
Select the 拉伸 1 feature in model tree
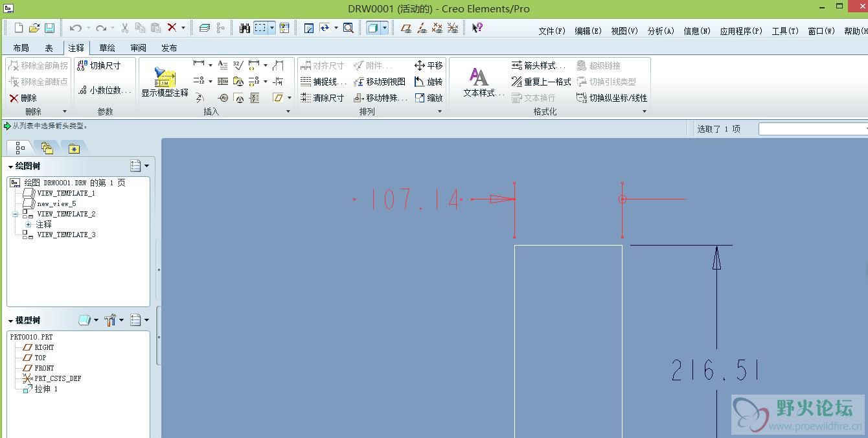[40, 389]
